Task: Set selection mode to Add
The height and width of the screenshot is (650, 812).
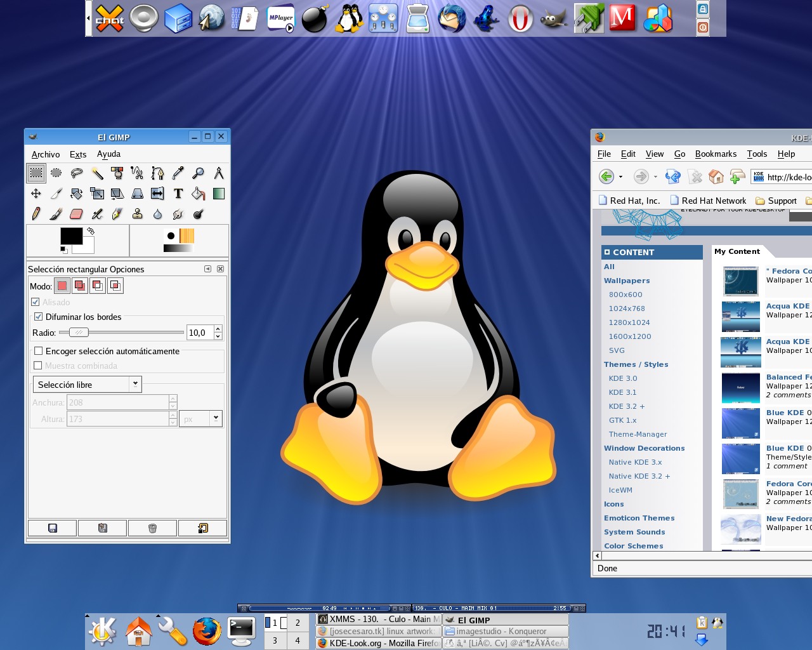Action: [x=79, y=286]
